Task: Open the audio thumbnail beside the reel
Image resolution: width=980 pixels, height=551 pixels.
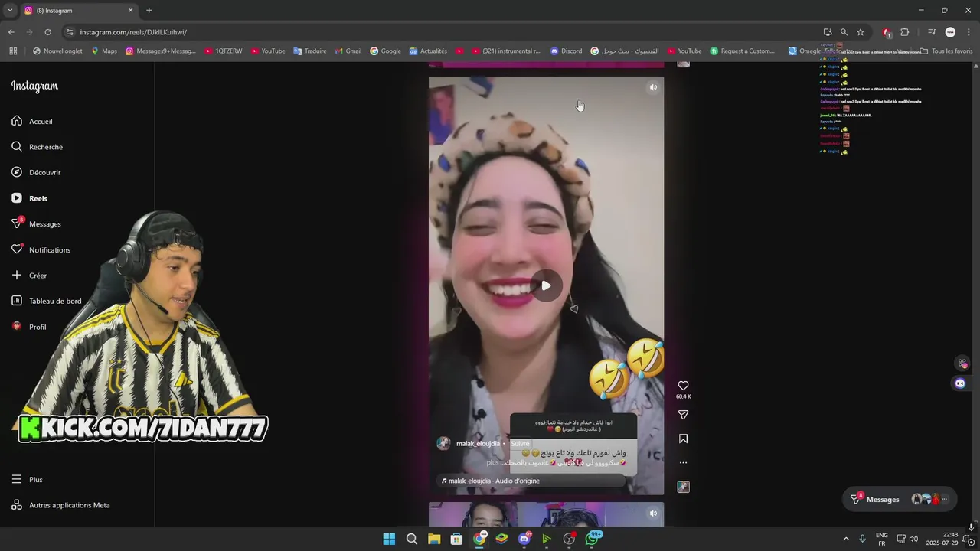Action: [683, 487]
